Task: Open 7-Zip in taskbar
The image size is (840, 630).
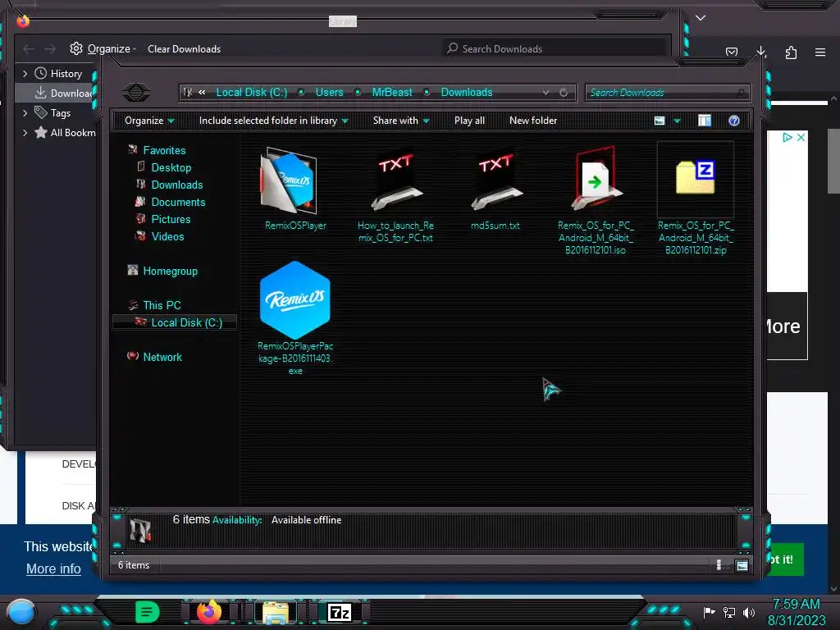Action: click(x=340, y=612)
